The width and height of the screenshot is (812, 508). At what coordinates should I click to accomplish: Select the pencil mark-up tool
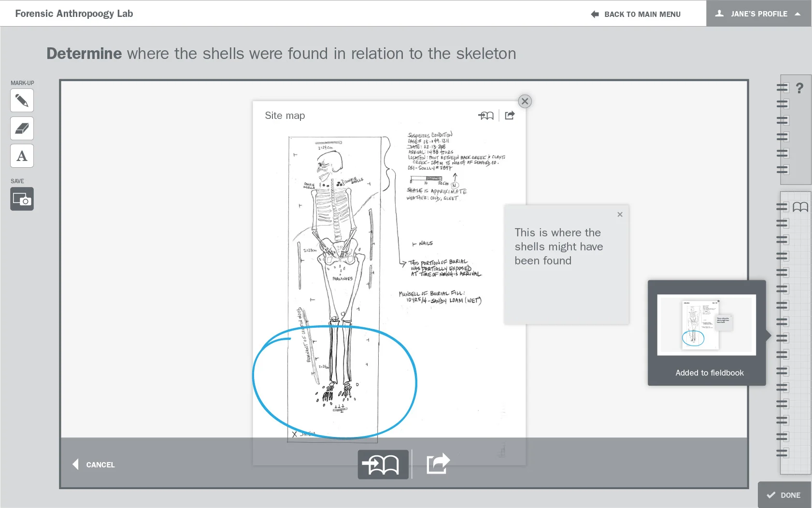click(22, 101)
